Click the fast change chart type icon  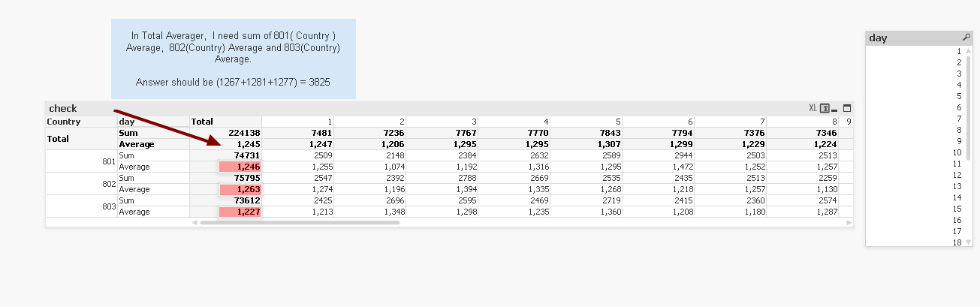825,108
